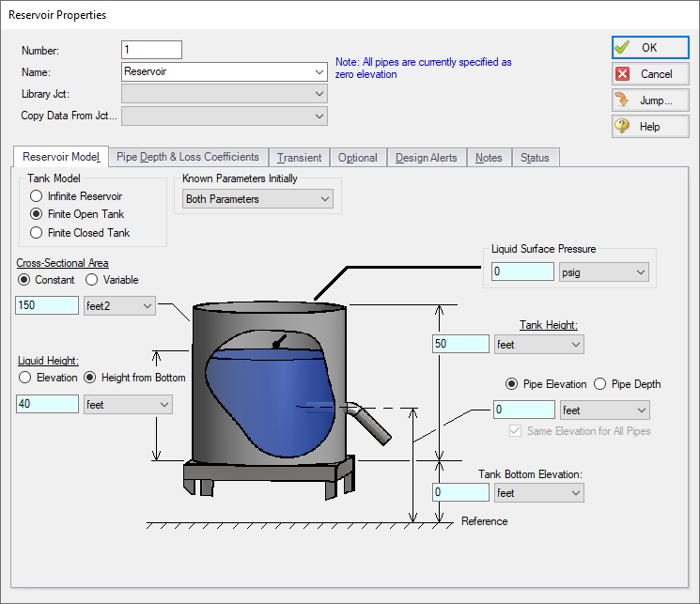
Task: Click the Help question mark icon
Action: pyautogui.click(x=622, y=127)
